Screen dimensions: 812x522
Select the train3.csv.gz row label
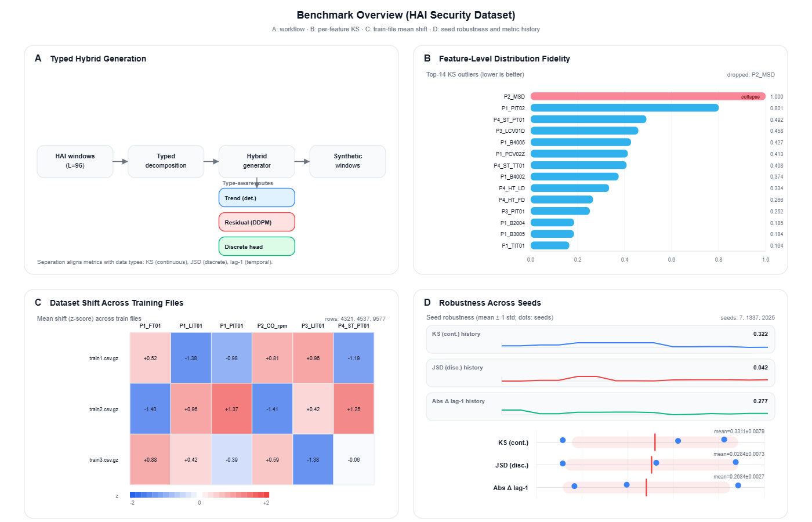tap(104, 460)
